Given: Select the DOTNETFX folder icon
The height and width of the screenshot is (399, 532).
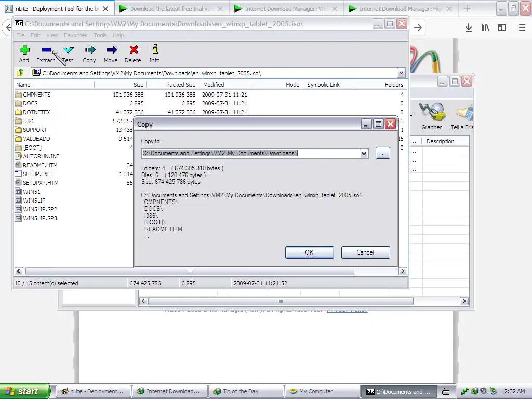Looking at the screenshot, I should (x=18, y=112).
